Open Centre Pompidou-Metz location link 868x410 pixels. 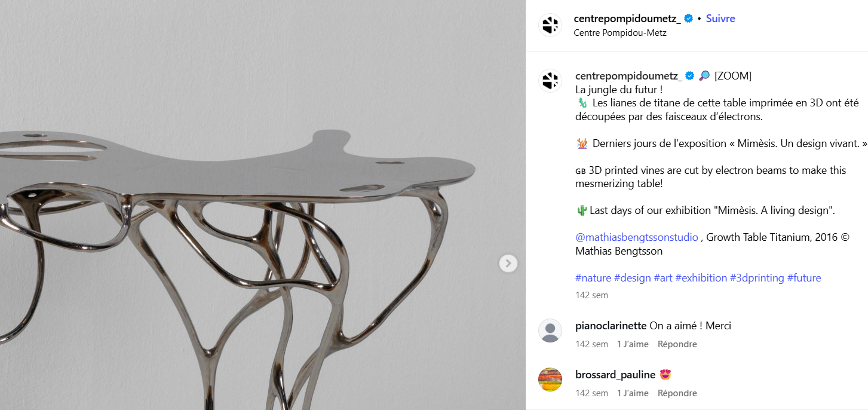coord(620,33)
